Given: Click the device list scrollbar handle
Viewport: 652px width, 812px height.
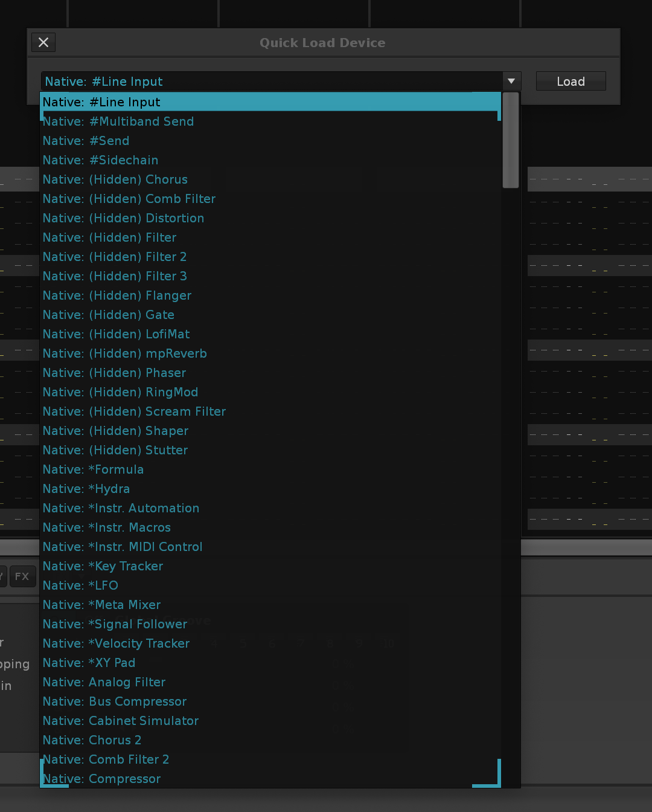Looking at the screenshot, I should 511,140.
